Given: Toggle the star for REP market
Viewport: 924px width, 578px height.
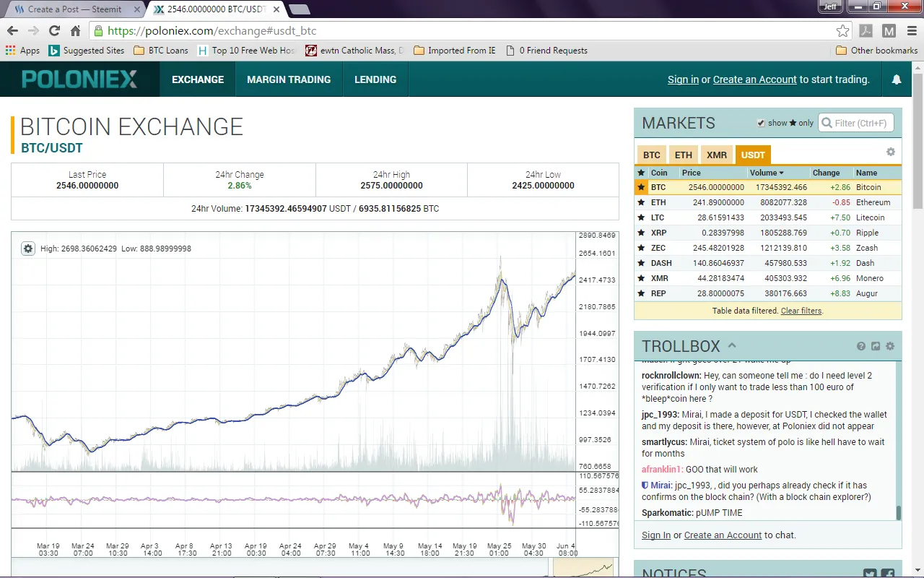Looking at the screenshot, I should coord(640,293).
